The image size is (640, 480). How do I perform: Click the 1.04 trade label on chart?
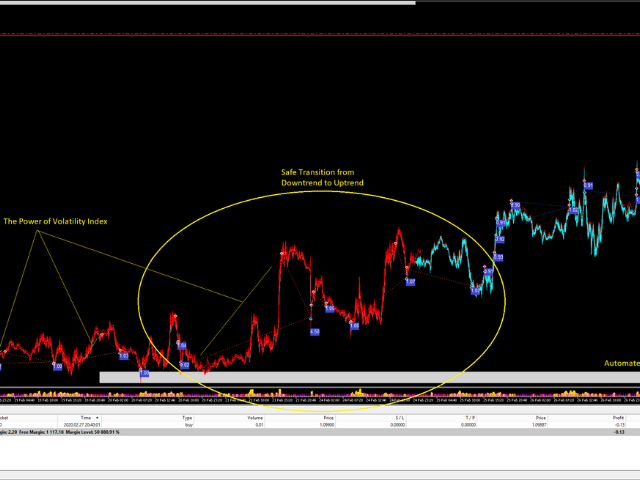click(x=182, y=345)
